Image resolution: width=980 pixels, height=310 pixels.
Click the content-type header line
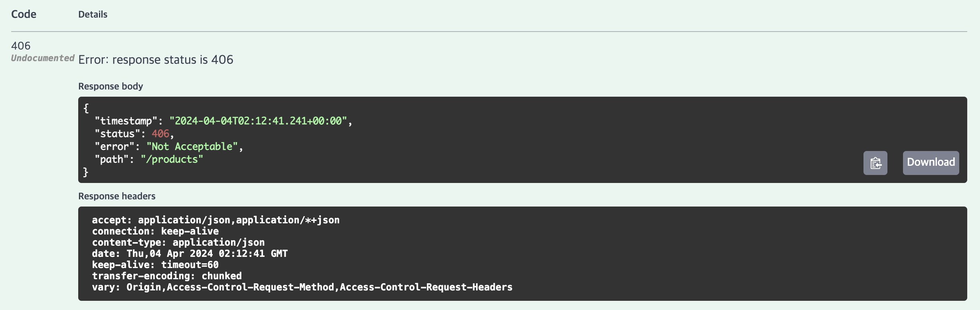178,242
